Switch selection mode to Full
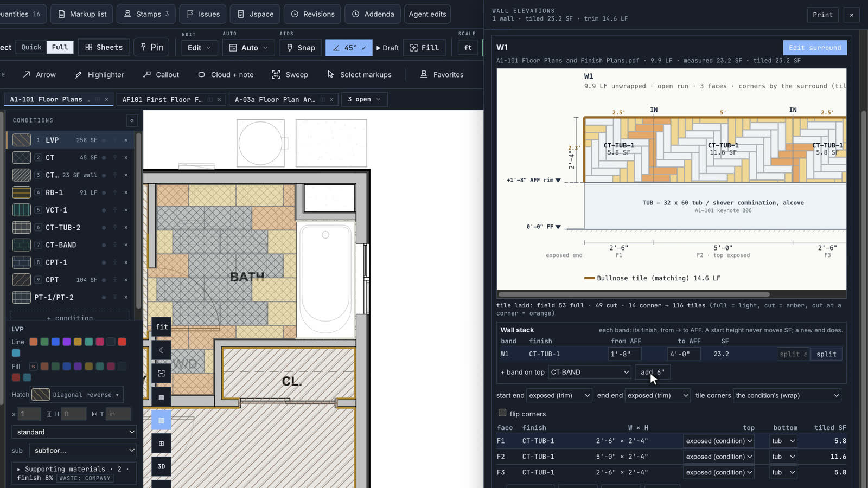The height and width of the screenshot is (488, 868). tap(60, 47)
